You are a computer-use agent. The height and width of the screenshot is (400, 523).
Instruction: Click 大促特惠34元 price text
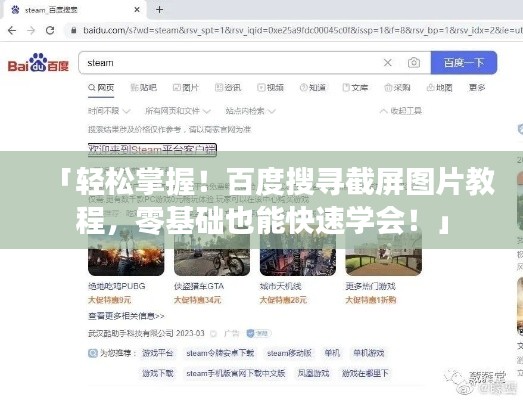[x=197, y=300]
